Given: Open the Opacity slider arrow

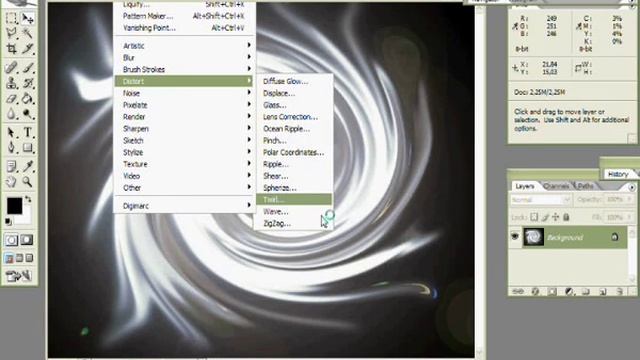Looking at the screenshot, I should point(630,200).
